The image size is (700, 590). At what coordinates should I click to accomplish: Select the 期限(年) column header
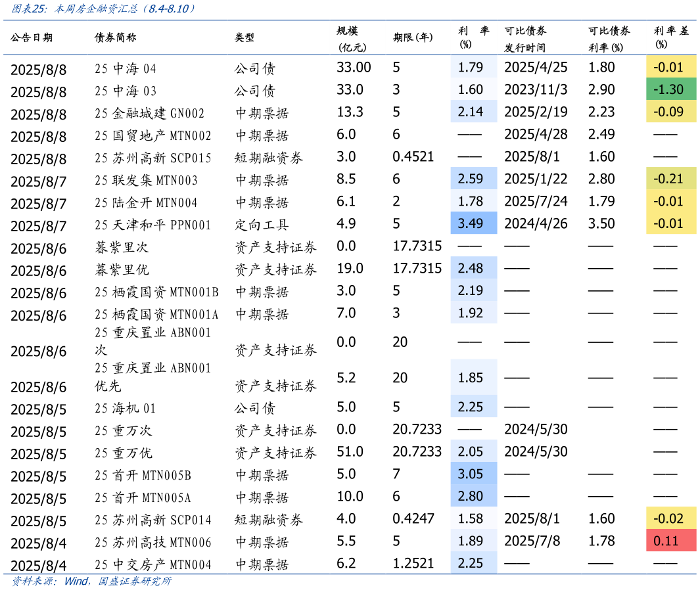[x=413, y=37]
